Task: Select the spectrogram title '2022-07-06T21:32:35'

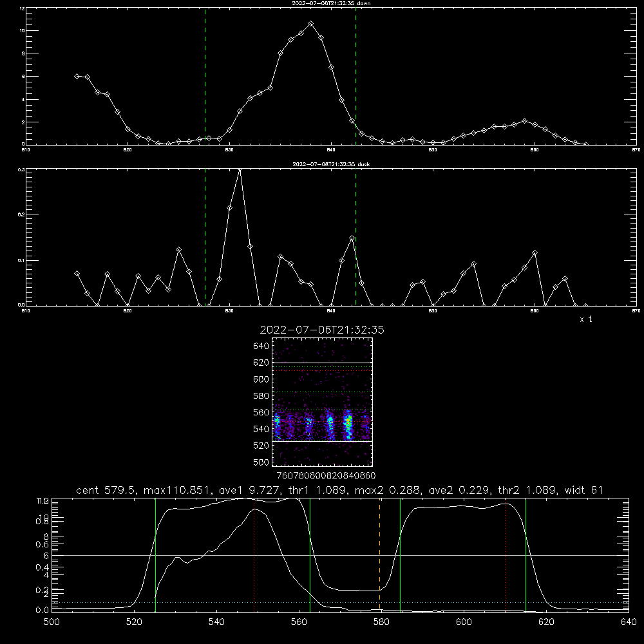Action: [x=322, y=330]
